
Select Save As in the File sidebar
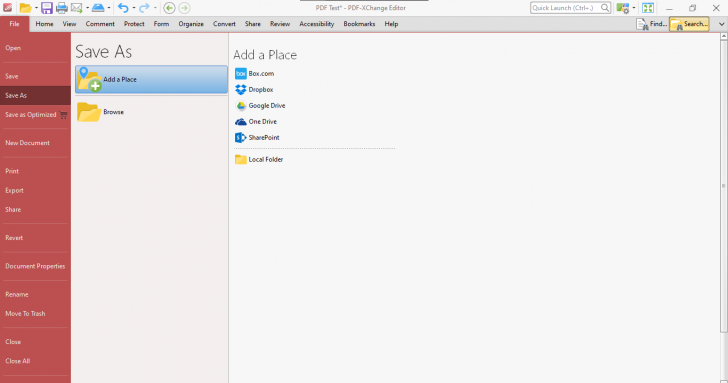tap(35, 95)
